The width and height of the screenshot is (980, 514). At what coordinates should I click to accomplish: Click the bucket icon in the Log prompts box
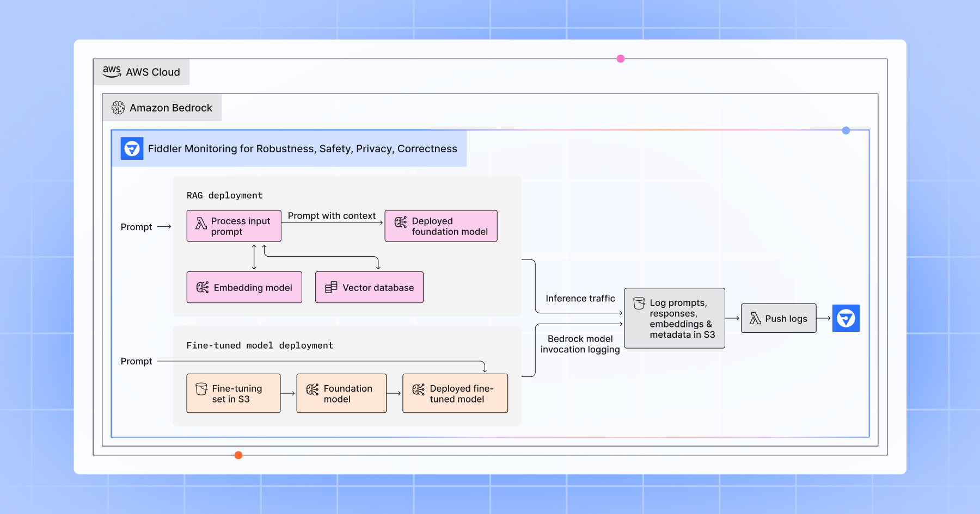click(638, 302)
